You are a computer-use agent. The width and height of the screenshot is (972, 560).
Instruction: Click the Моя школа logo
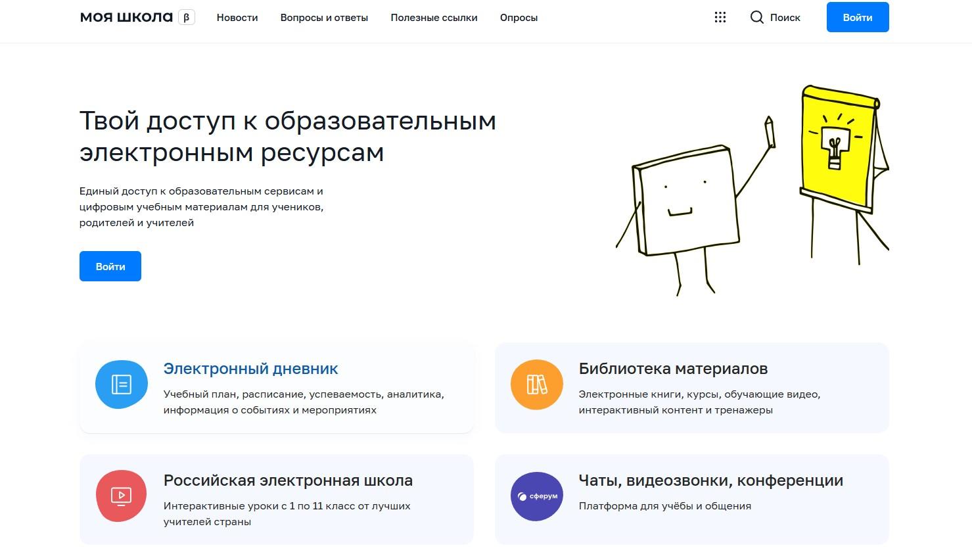click(x=126, y=18)
